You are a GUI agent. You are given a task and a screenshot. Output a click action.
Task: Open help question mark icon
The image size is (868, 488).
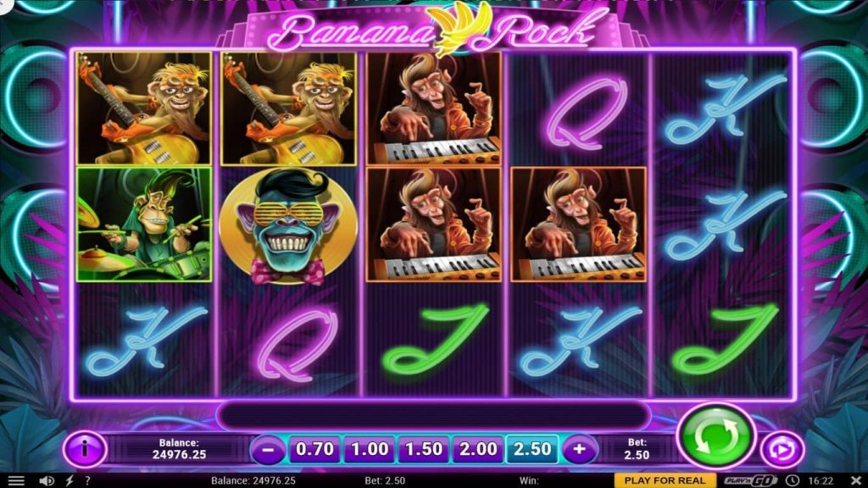tap(87, 481)
